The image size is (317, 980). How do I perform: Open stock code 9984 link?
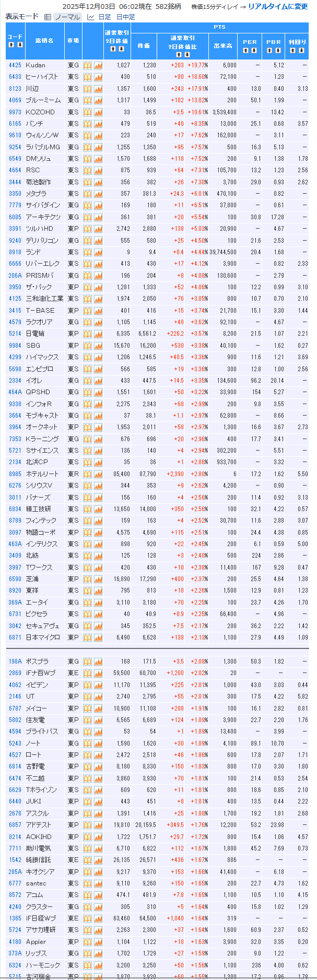[x=15, y=346]
